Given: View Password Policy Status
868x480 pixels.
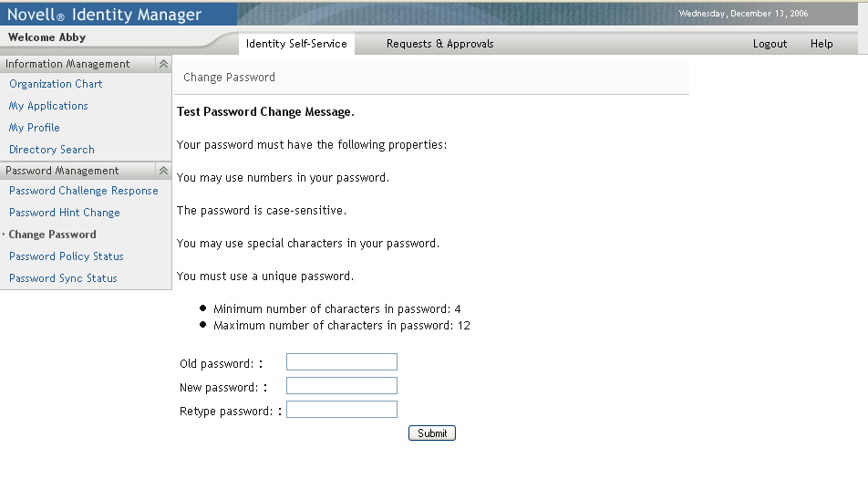Looking at the screenshot, I should point(67,256).
